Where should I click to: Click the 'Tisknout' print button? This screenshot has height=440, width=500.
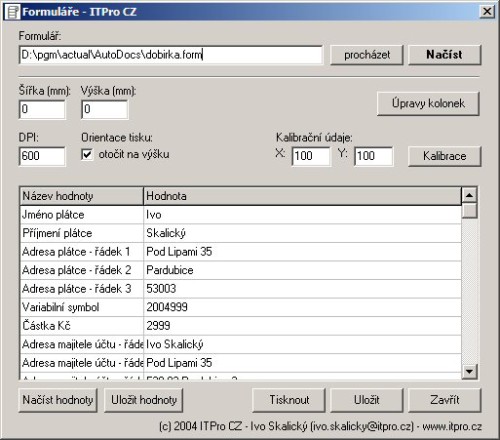pos(289,400)
